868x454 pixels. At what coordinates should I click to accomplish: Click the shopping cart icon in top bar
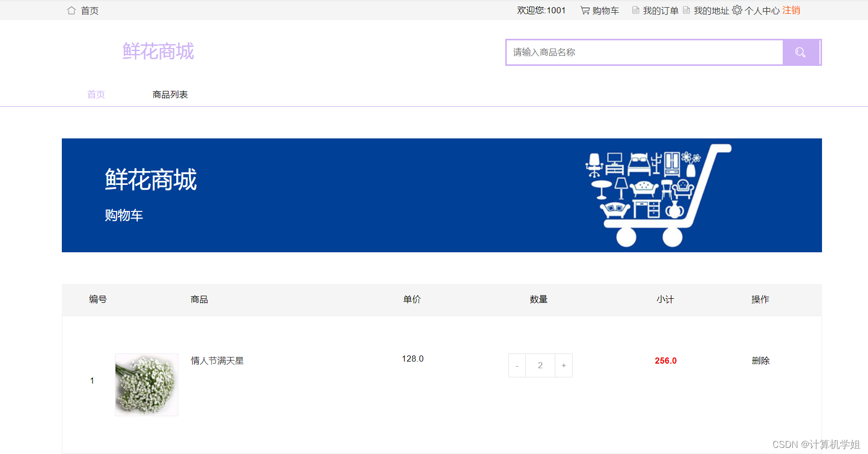coord(585,10)
